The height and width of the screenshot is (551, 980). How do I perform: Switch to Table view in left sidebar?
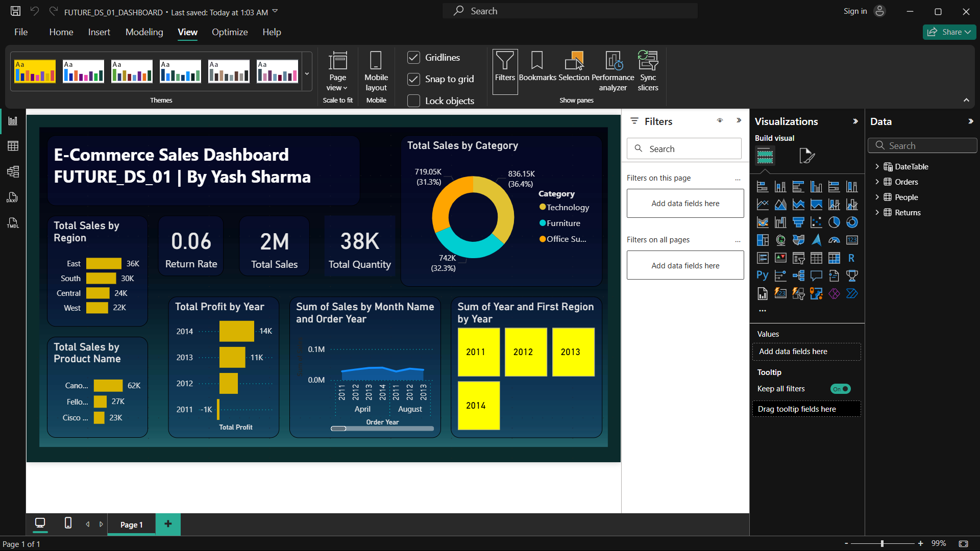pyautogui.click(x=13, y=146)
